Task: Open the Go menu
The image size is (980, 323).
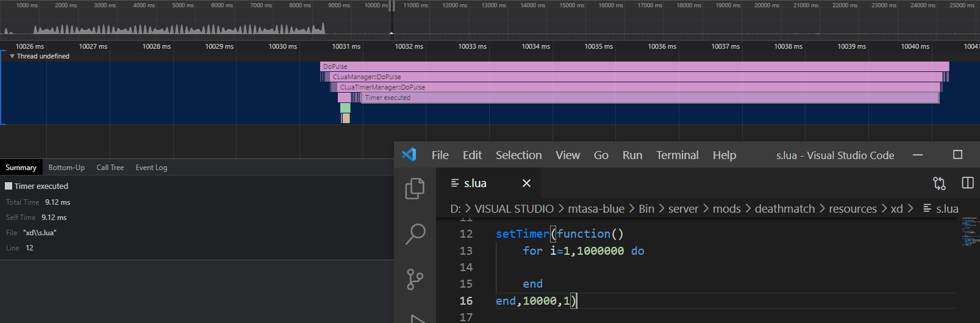Action: [x=601, y=155]
